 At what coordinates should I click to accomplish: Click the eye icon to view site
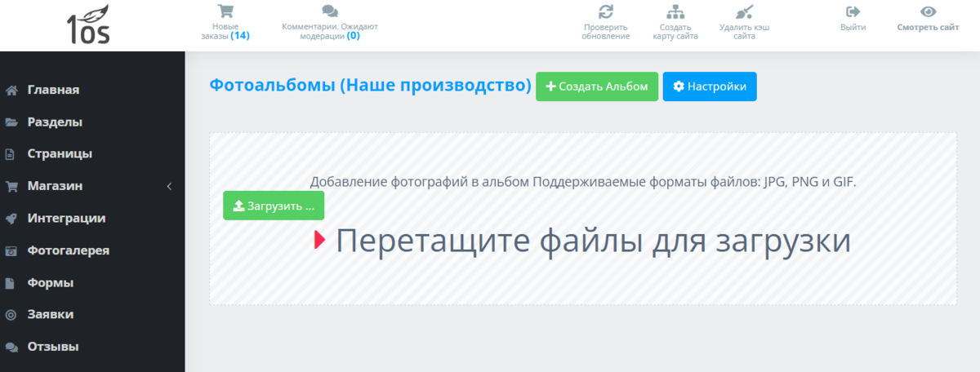pos(928,11)
